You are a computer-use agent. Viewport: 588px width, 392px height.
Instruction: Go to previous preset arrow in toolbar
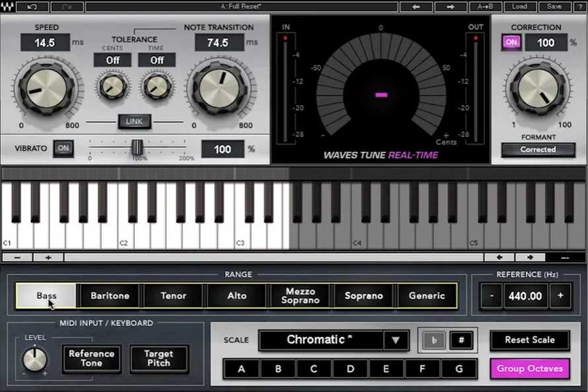[416, 7]
